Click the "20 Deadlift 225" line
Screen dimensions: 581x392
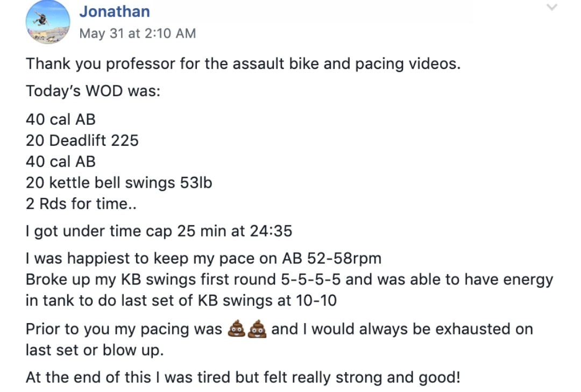point(82,140)
